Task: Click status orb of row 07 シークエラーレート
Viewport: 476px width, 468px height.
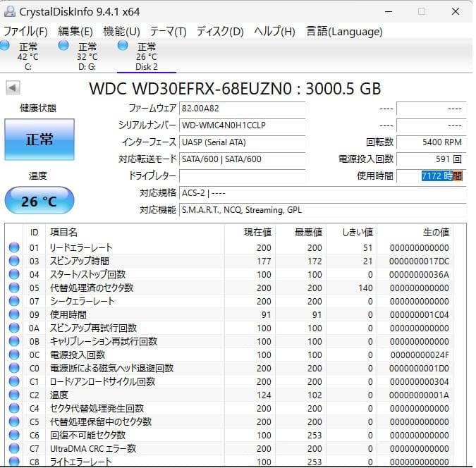Action: (14, 301)
